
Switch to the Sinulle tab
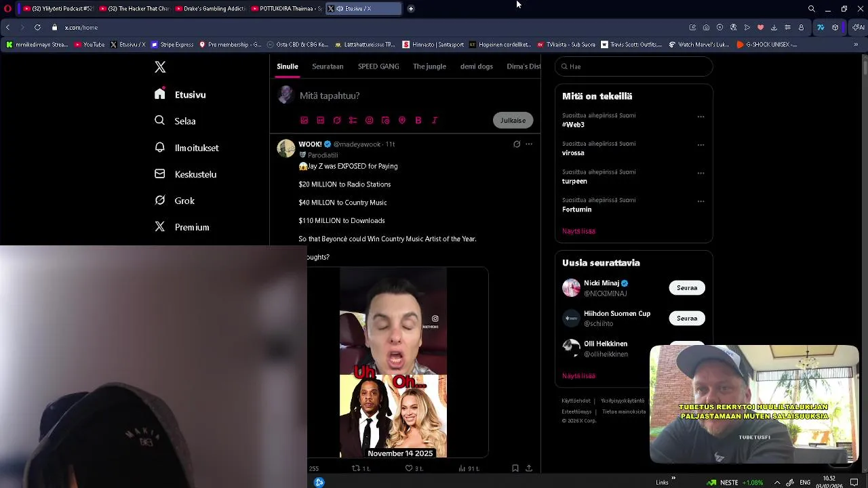288,66
